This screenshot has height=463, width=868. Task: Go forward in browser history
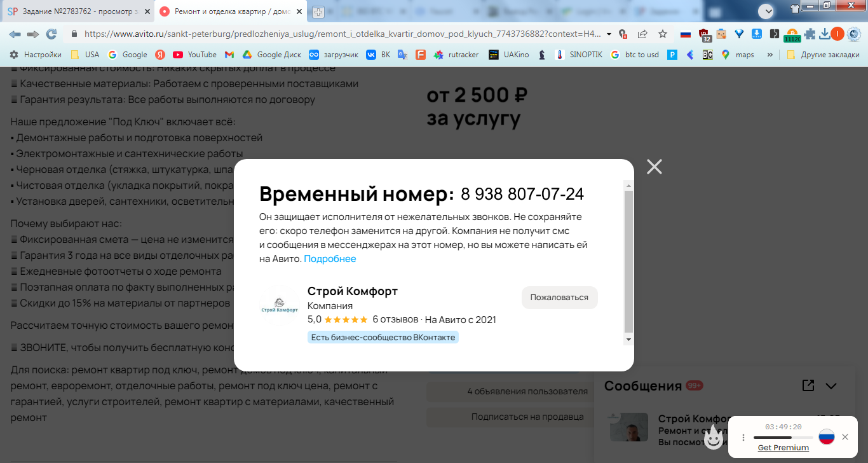(33, 34)
